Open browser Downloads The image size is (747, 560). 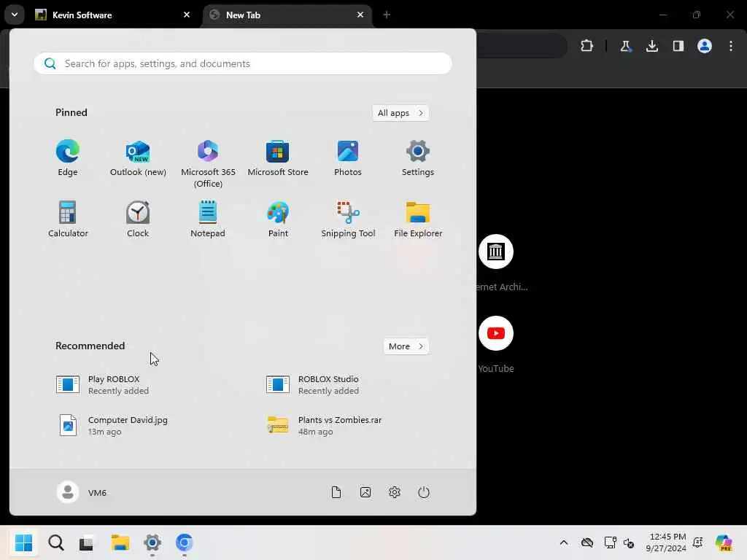652,46
